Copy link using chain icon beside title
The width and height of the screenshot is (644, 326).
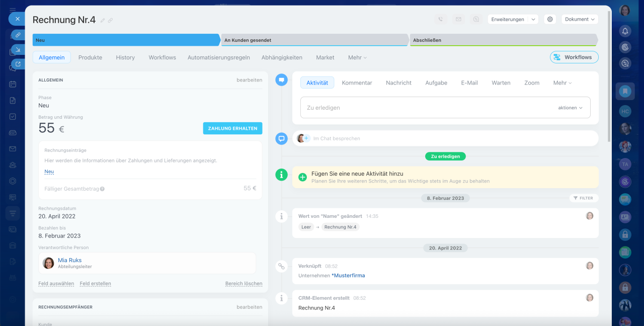pyautogui.click(x=110, y=20)
